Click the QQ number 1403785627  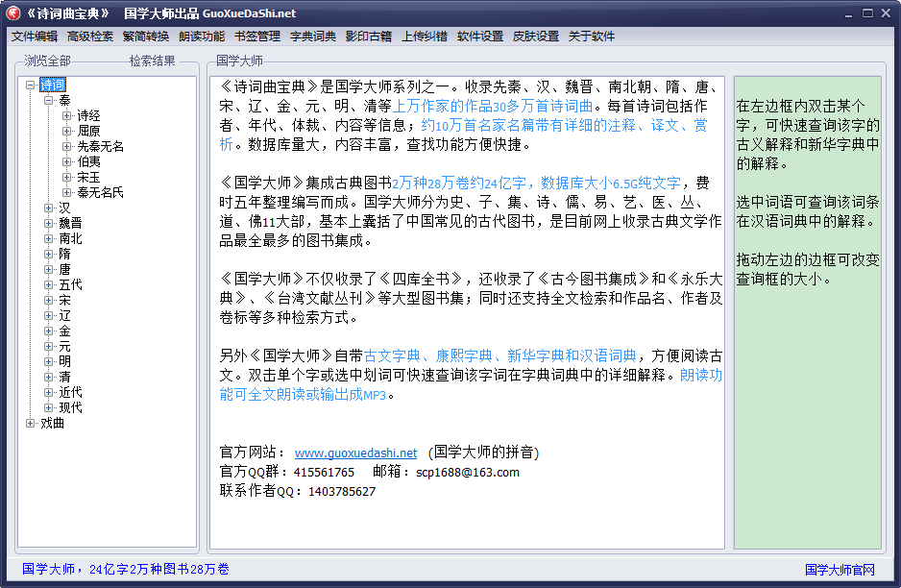tap(342, 491)
